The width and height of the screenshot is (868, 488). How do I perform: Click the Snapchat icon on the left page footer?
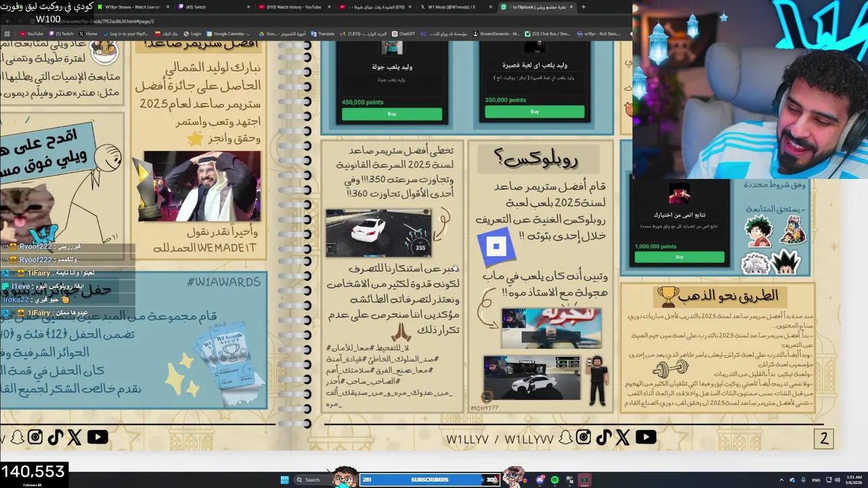[x=16, y=437]
